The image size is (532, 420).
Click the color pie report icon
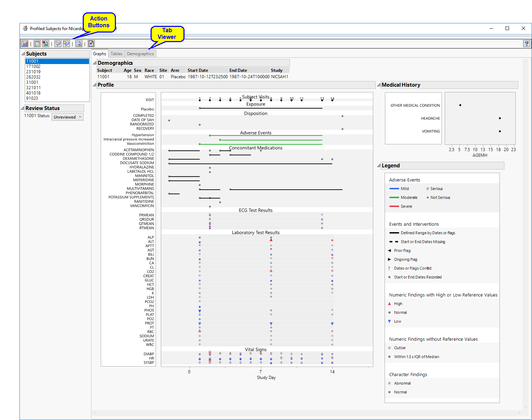pos(91,44)
